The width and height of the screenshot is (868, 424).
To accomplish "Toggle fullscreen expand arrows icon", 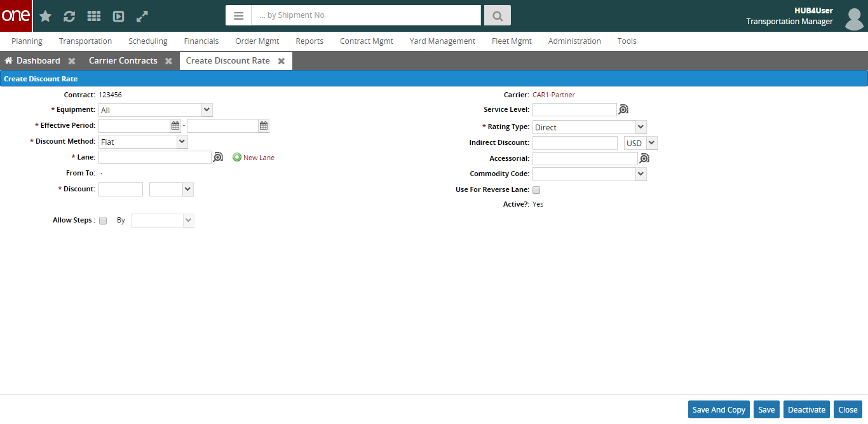I will pyautogui.click(x=142, y=16).
